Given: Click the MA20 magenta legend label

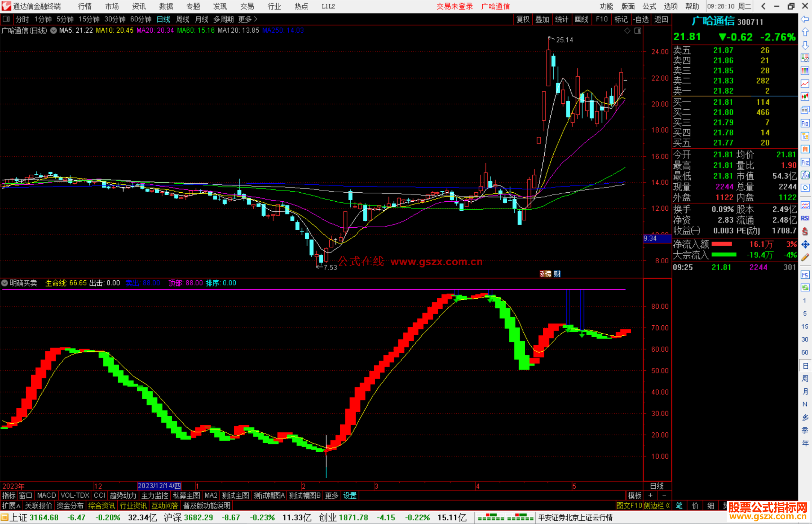Looking at the screenshot, I should click(155, 30).
